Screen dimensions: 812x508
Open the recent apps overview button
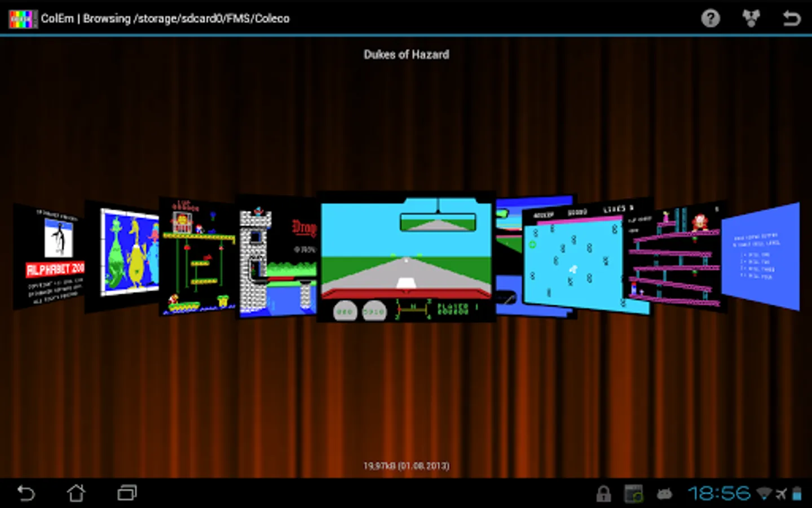point(127,493)
